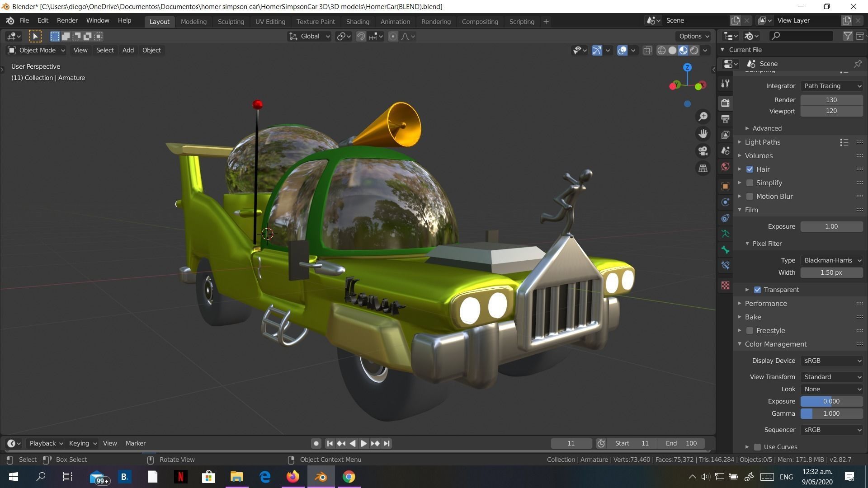
Task: Select the tweak select tool icon
Action: point(35,36)
